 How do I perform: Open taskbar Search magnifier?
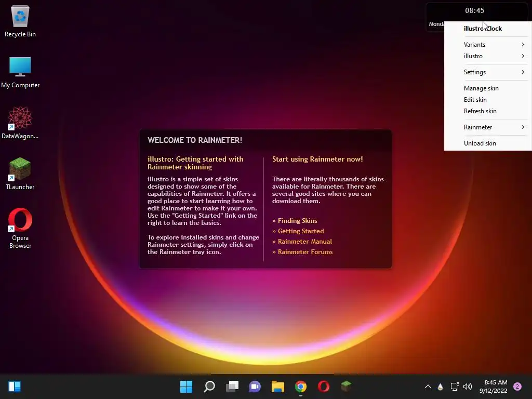coord(209,387)
